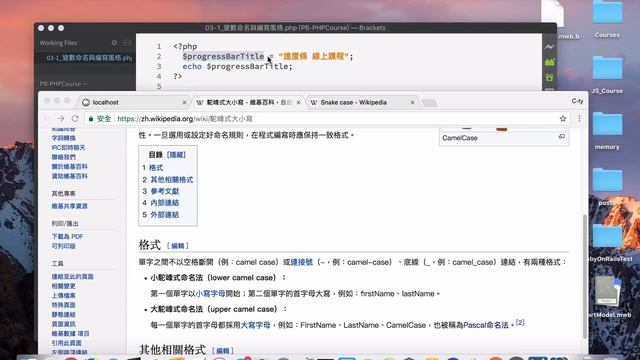Click the browser forward arrow
640x360 pixels.
[61, 118]
